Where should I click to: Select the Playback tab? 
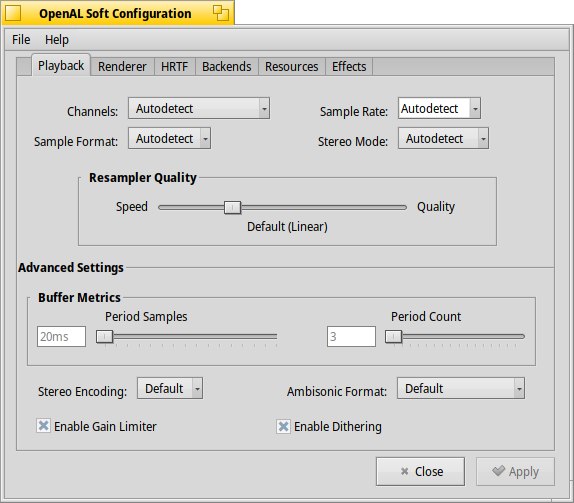pos(61,66)
